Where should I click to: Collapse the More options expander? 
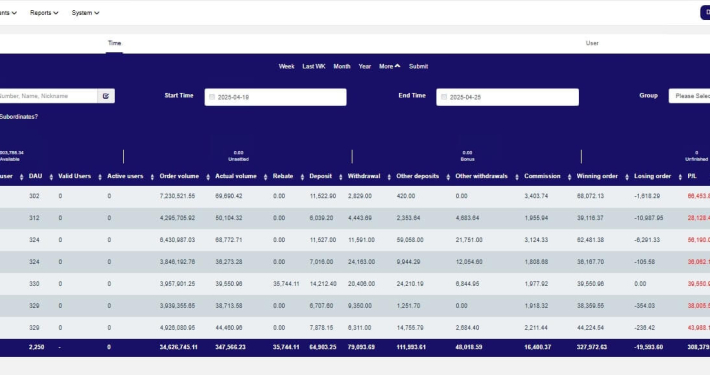coord(389,66)
